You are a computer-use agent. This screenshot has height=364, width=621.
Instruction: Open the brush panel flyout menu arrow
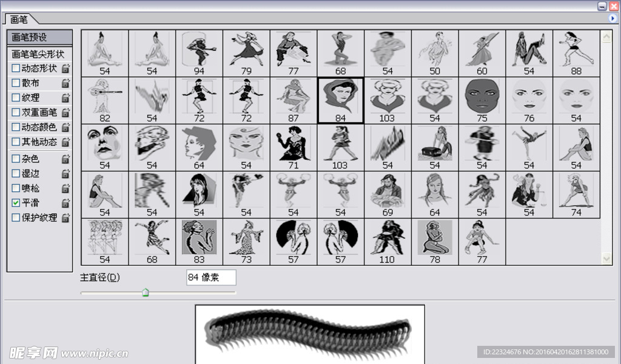coord(613,19)
